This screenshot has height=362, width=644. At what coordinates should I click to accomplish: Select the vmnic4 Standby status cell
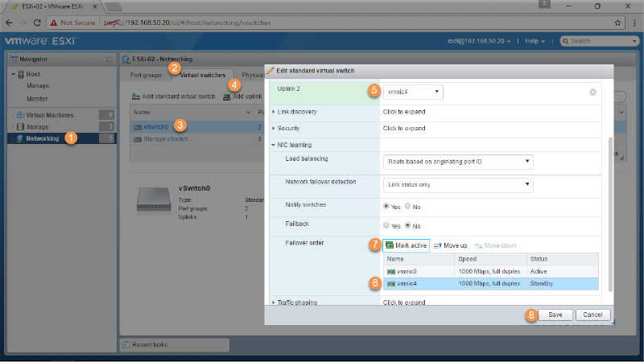[563, 284]
